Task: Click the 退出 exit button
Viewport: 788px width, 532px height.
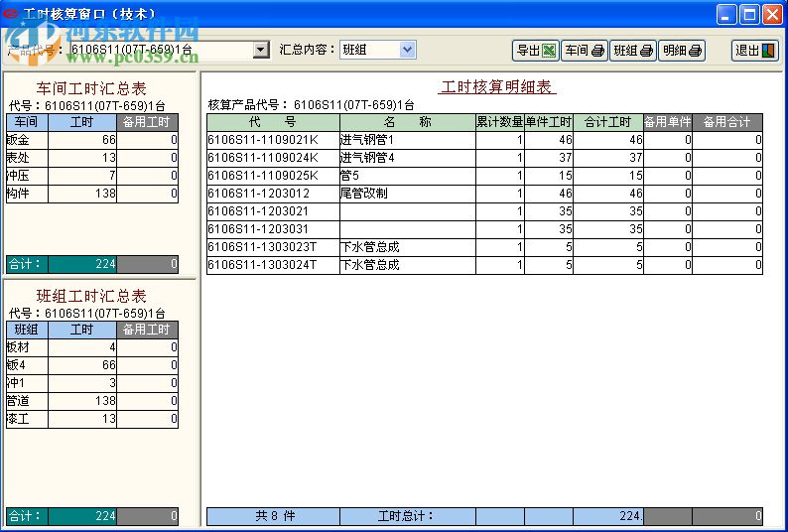Action: [x=755, y=51]
